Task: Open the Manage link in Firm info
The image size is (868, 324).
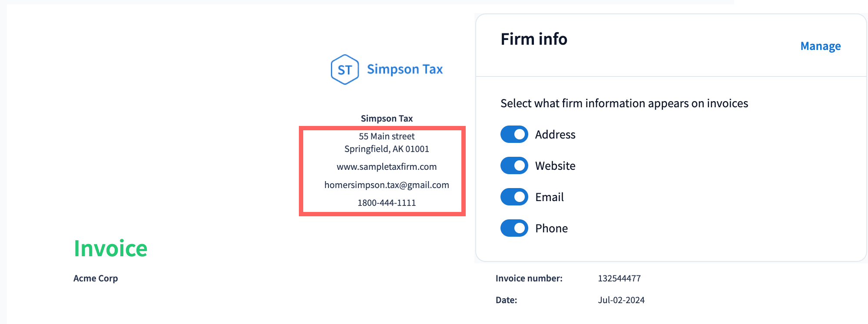Action: click(820, 46)
